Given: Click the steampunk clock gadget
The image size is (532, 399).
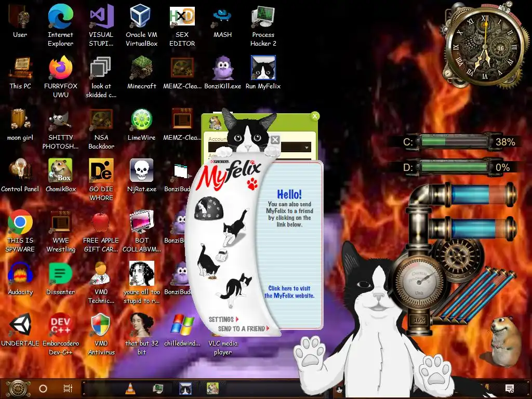Looking at the screenshot, I should click(x=485, y=47).
